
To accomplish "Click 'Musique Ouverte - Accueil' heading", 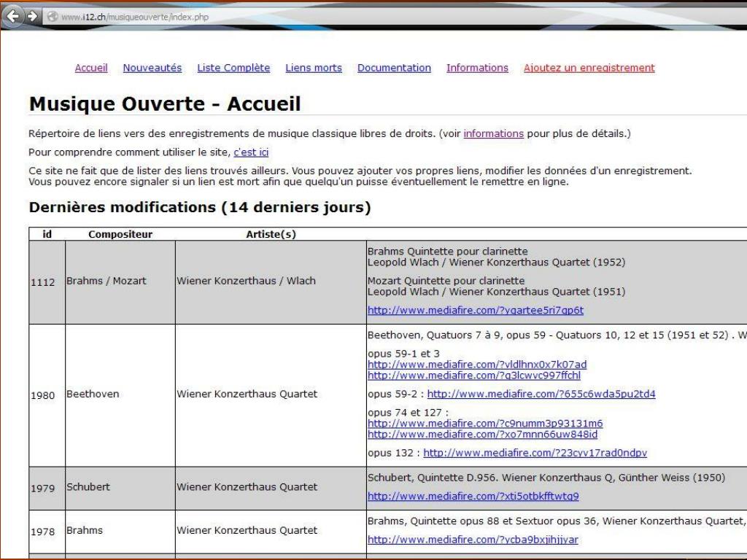I will [165, 104].
